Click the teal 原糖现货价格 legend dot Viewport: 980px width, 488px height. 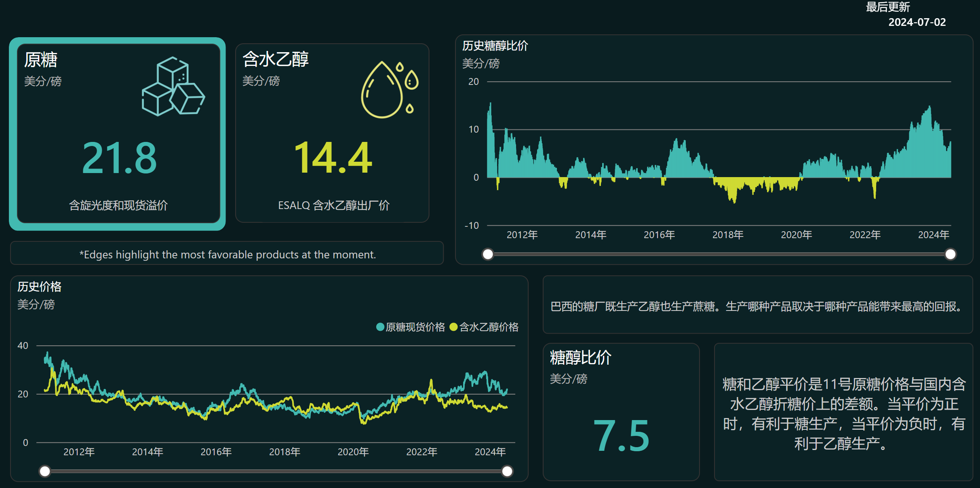[x=380, y=327]
